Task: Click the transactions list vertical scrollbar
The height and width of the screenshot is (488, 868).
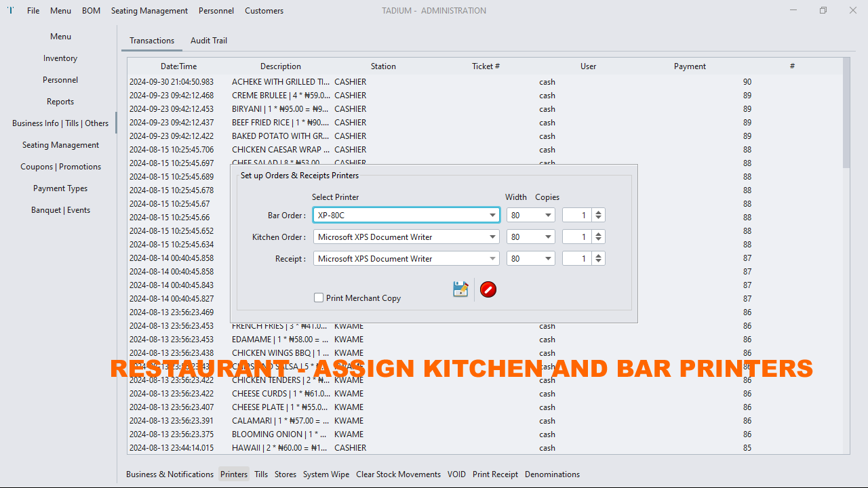Action: click(x=846, y=115)
